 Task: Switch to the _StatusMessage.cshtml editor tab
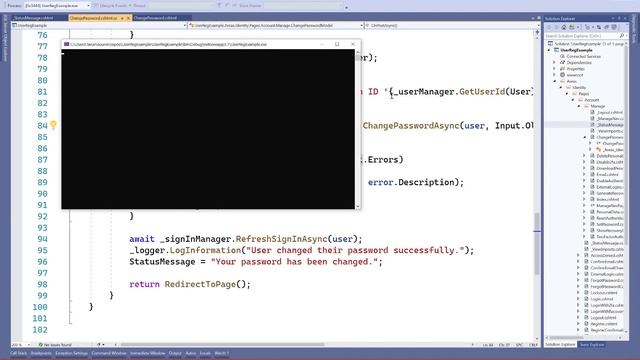pos(34,18)
